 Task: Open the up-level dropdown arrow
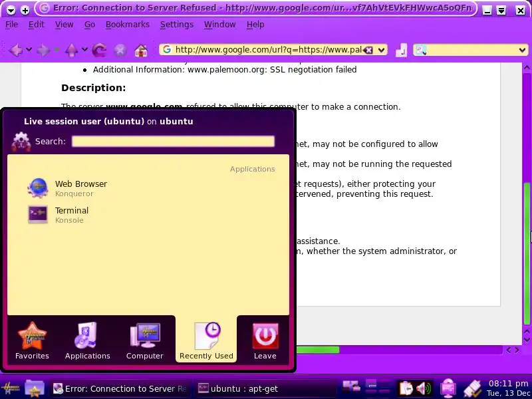point(84,50)
